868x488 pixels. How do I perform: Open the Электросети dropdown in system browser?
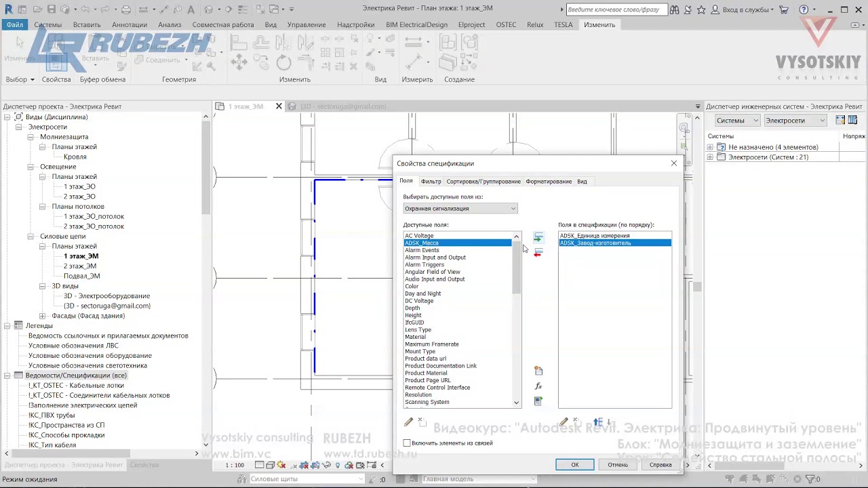795,120
